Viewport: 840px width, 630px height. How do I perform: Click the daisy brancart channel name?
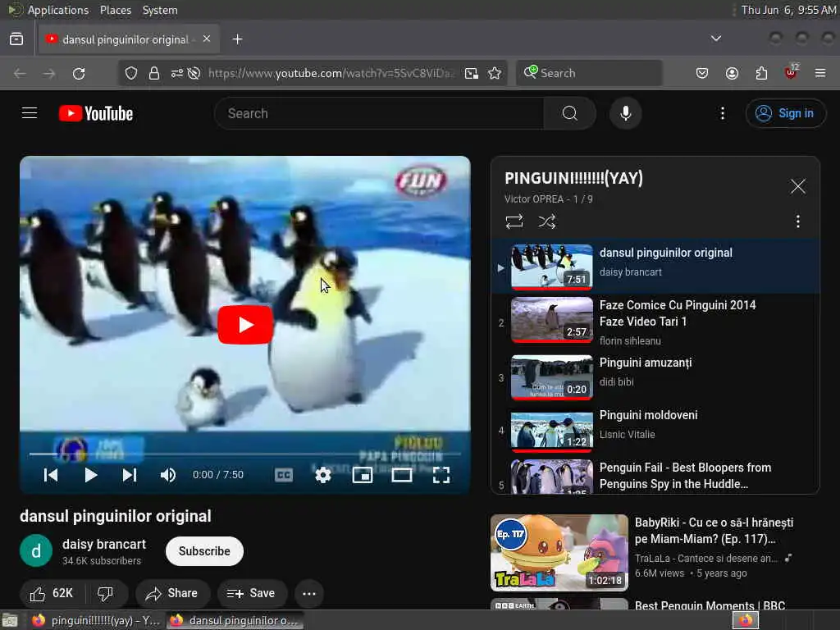coord(104,545)
